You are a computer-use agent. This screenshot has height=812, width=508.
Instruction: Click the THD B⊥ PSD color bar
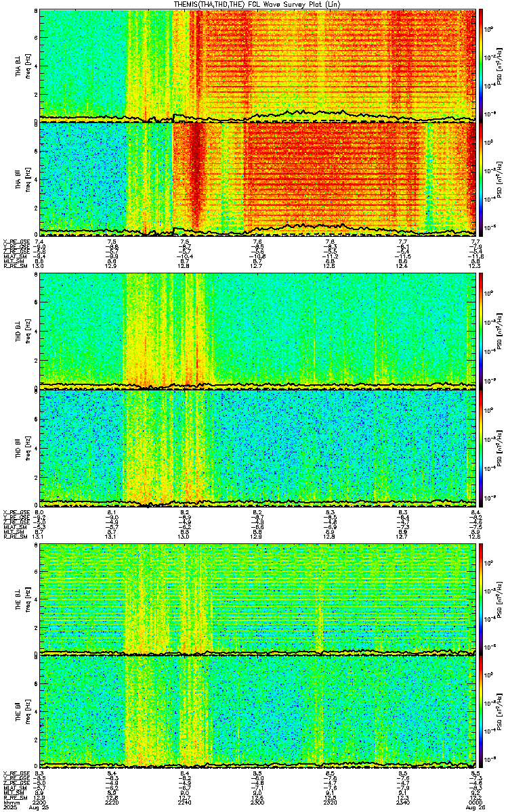click(480, 330)
